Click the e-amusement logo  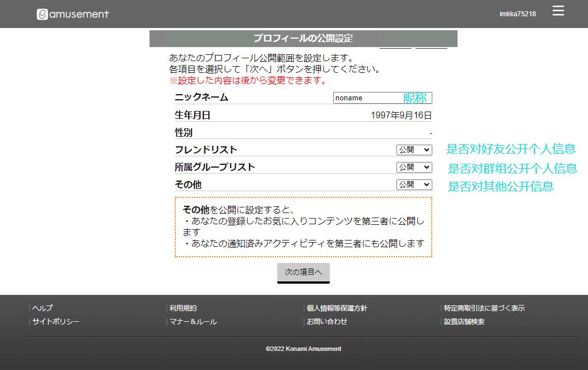click(73, 14)
